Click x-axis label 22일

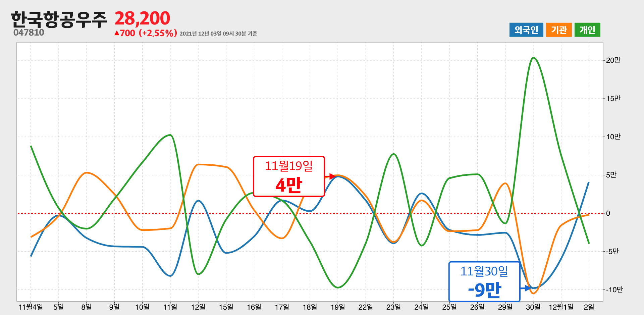(x=366, y=307)
